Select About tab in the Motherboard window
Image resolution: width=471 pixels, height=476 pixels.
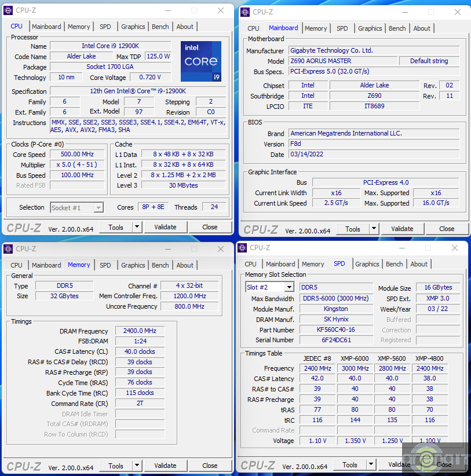422,28
